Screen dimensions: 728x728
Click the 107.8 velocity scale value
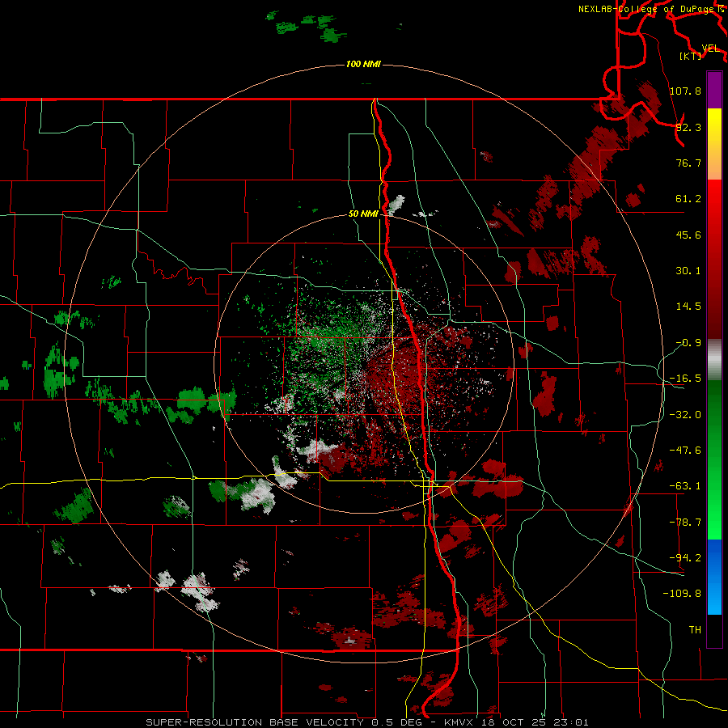click(x=685, y=91)
